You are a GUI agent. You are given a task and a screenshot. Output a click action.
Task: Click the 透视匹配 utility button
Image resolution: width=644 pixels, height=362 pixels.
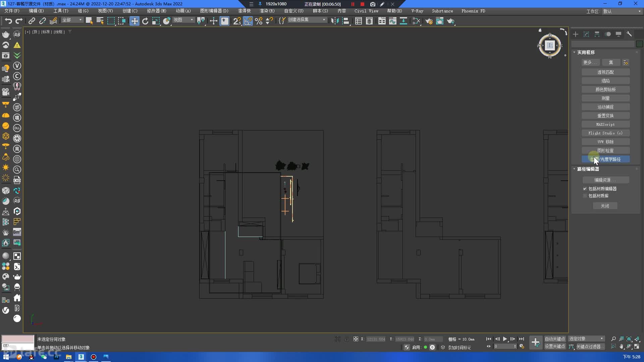[605, 72]
